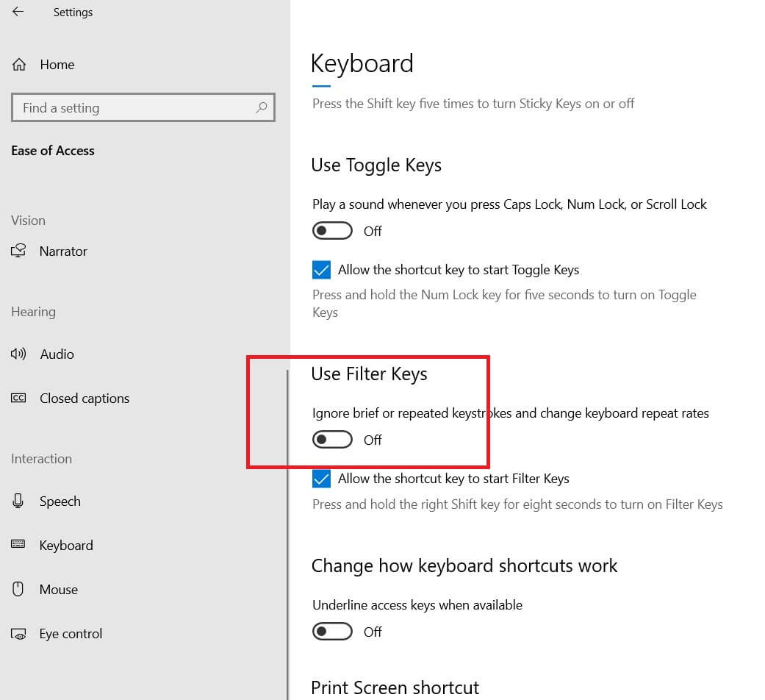Enable the Use Filter Keys switch
765x700 pixels.
(x=332, y=439)
